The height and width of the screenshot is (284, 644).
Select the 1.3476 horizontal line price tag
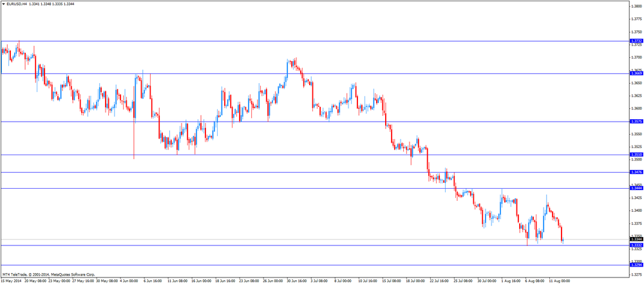pos(636,172)
